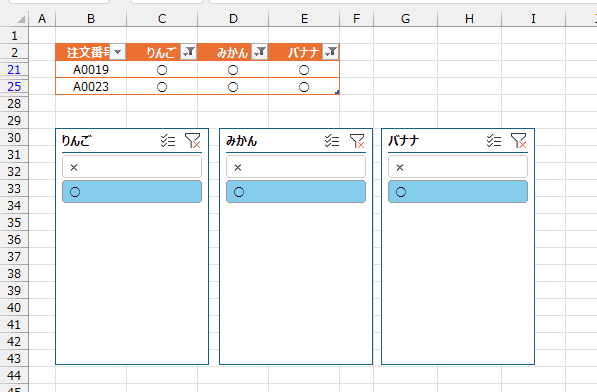This screenshot has height=392, width=597.
Task: Clear filter on りんご slicer
Action: pos(193,141)
